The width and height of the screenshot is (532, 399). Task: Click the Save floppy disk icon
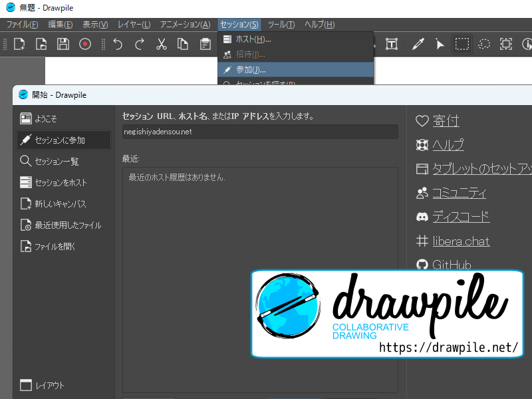pos(63,44)
